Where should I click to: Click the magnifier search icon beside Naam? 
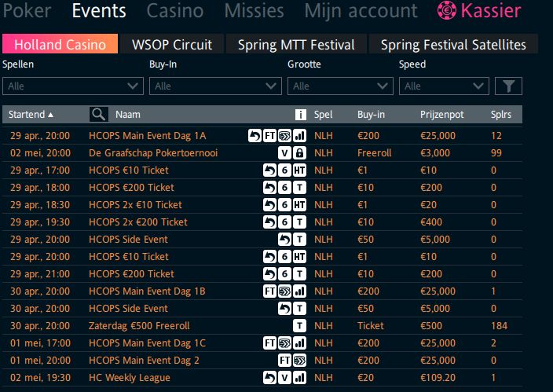tap(98, 115)
